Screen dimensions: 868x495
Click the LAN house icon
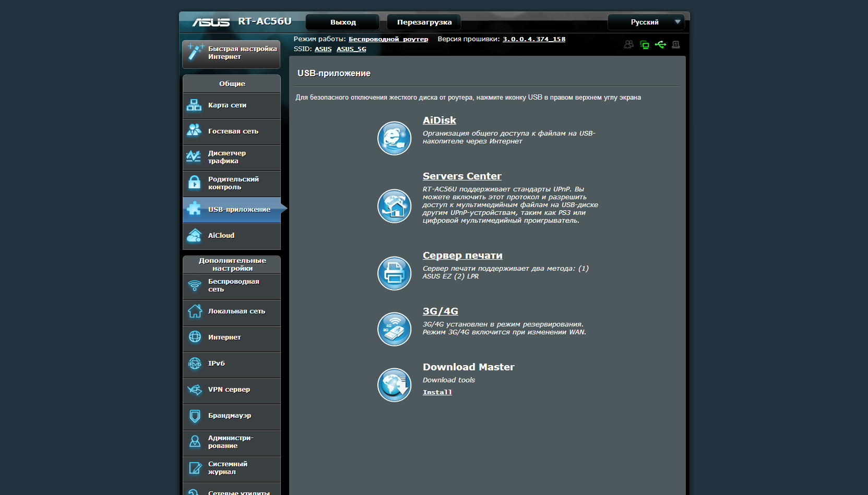click(195, 311)
